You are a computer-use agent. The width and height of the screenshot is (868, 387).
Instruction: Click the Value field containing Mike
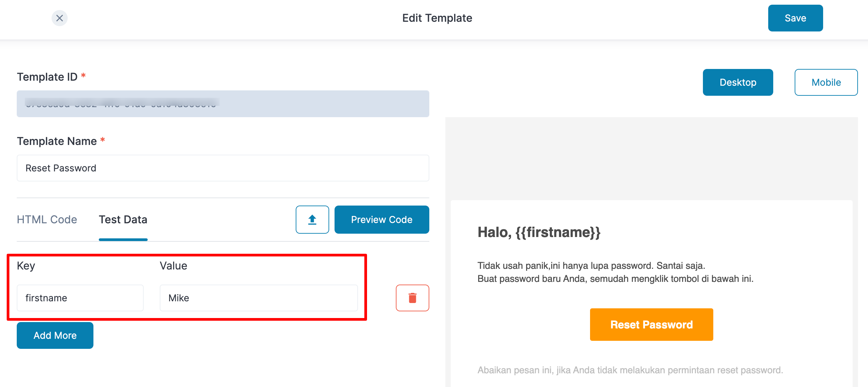pyautogui.click(x=259, y=298)
